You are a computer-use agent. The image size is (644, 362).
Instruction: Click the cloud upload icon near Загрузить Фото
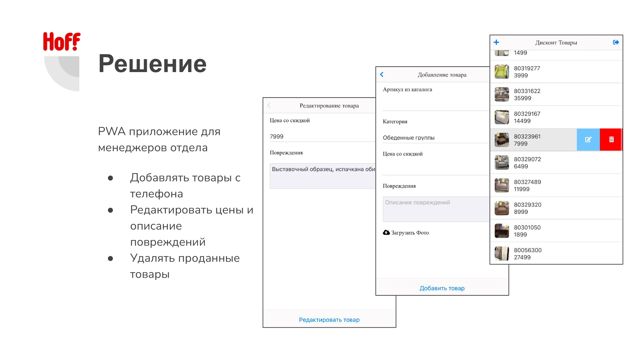(386, 232)
